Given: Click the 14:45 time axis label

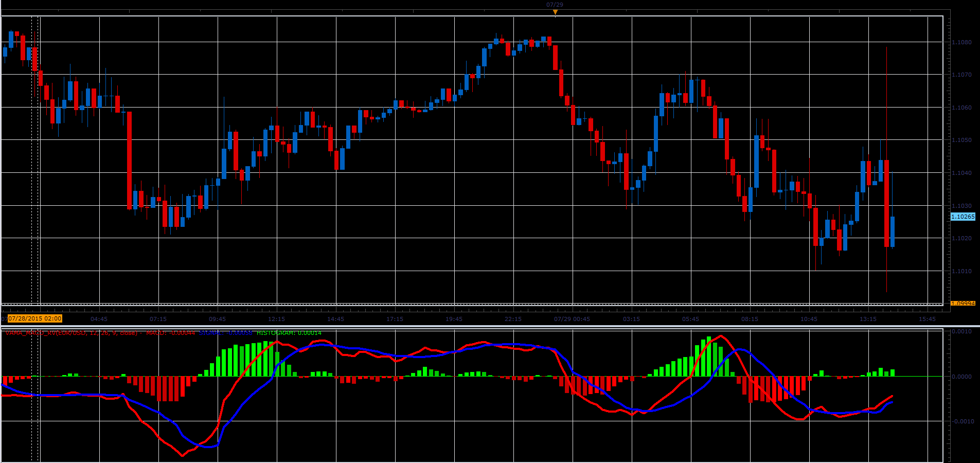Looking at the screenshot, I should pyautogui.click(x=336, y=319).
